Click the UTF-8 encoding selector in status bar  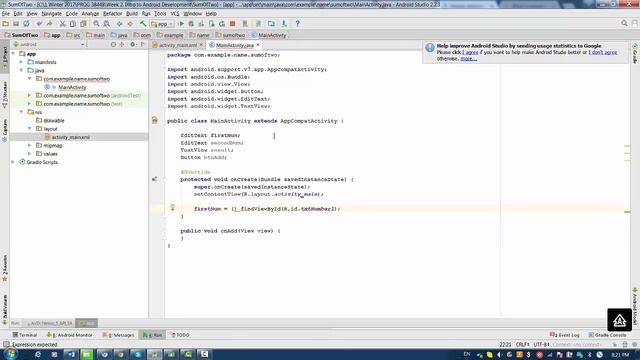pyautogui.click(x=541, y=344)
